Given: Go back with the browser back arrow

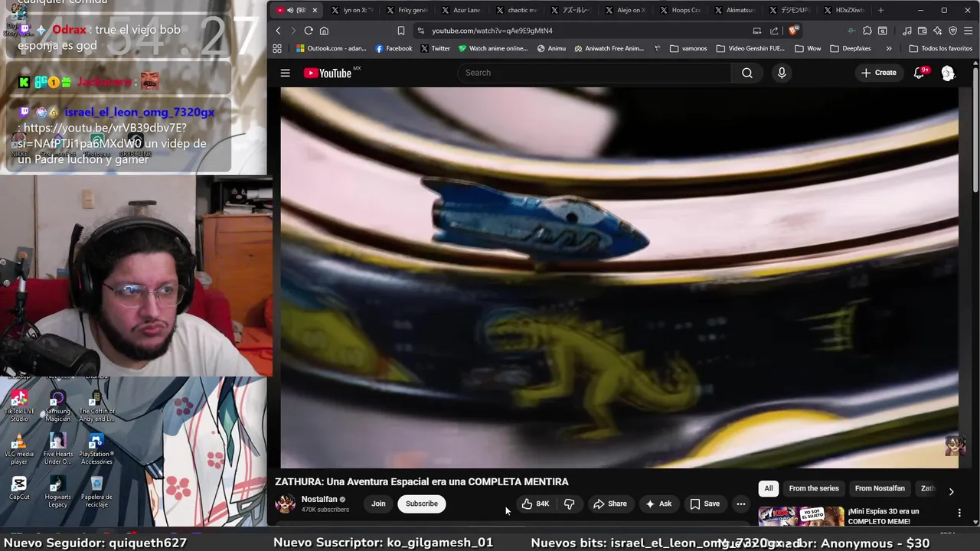Looking at the screenshot, I should pos(278,31).
